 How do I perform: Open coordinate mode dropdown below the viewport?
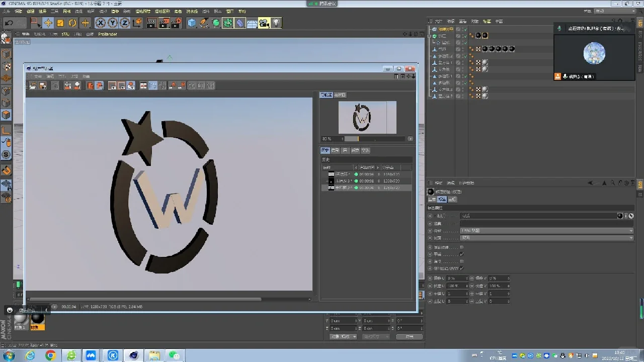pyautogui.click(x=343, y=337)
